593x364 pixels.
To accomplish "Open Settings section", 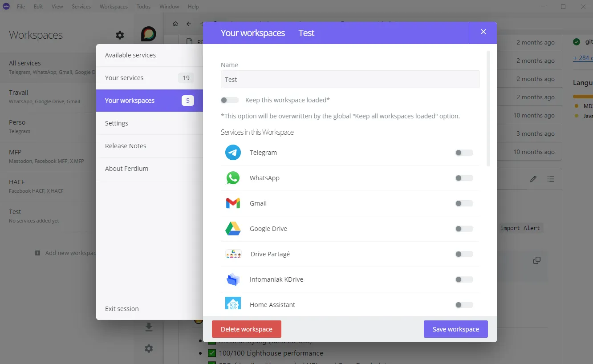I will (x=150, y=123).
